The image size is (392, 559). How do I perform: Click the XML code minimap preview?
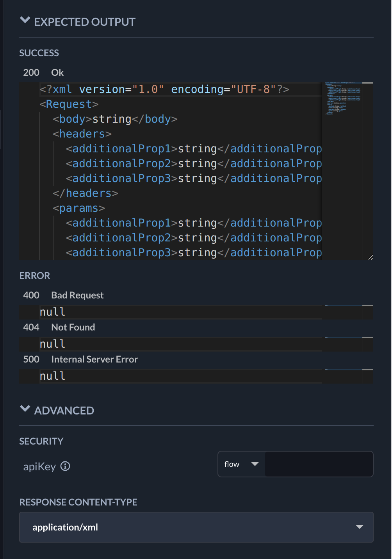342,98
